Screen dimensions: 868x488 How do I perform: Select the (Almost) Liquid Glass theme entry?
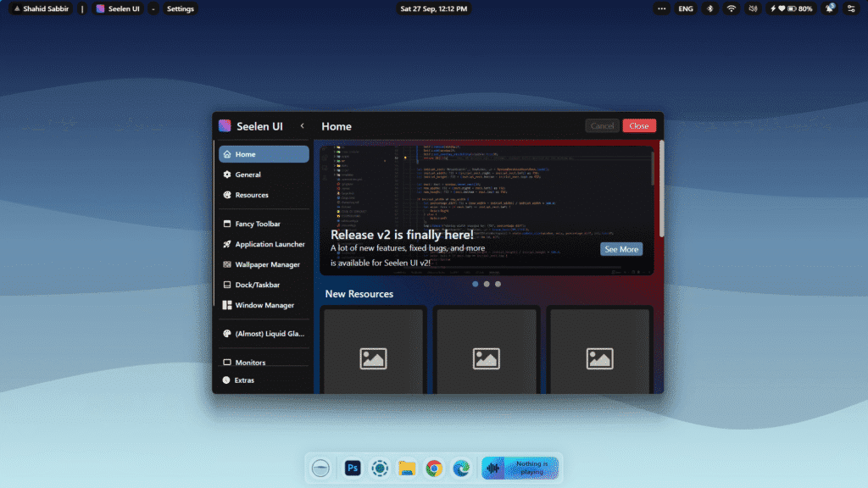point(264,334)
